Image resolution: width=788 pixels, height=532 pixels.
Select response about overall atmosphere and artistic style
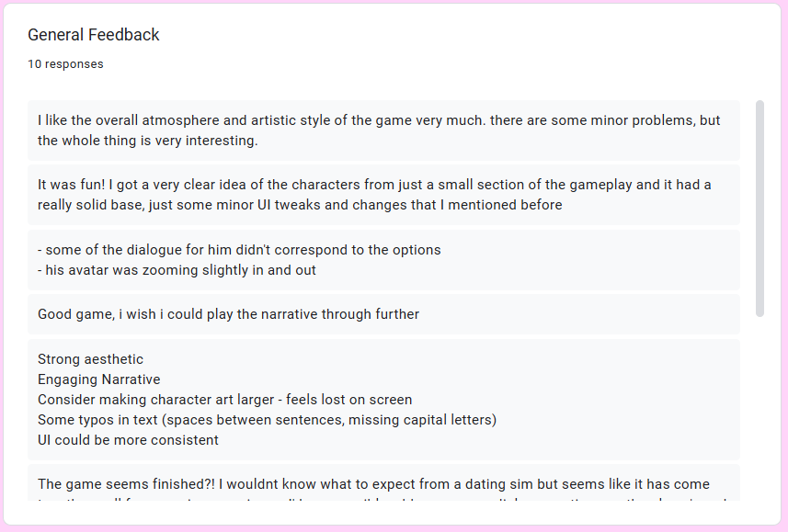pos(383,130)
